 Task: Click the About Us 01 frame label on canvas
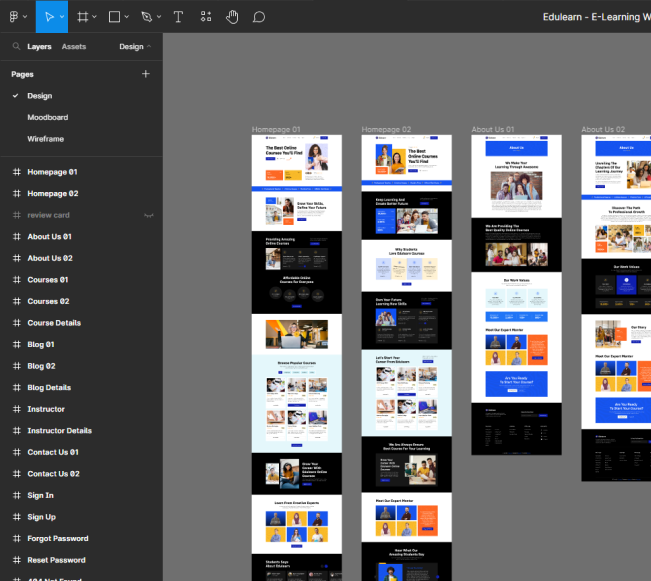[x=493, y=130]
